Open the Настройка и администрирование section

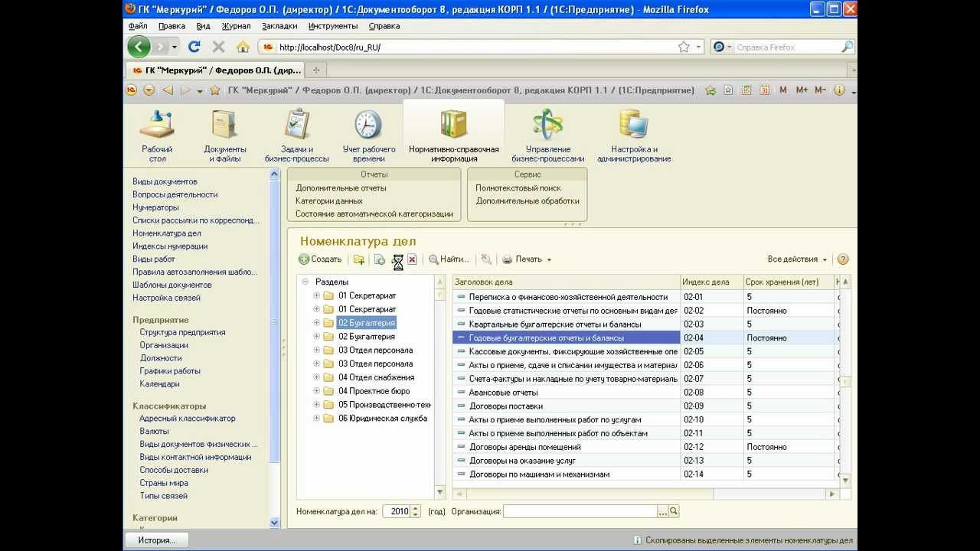pyautogui.click(x=634, y=135)
